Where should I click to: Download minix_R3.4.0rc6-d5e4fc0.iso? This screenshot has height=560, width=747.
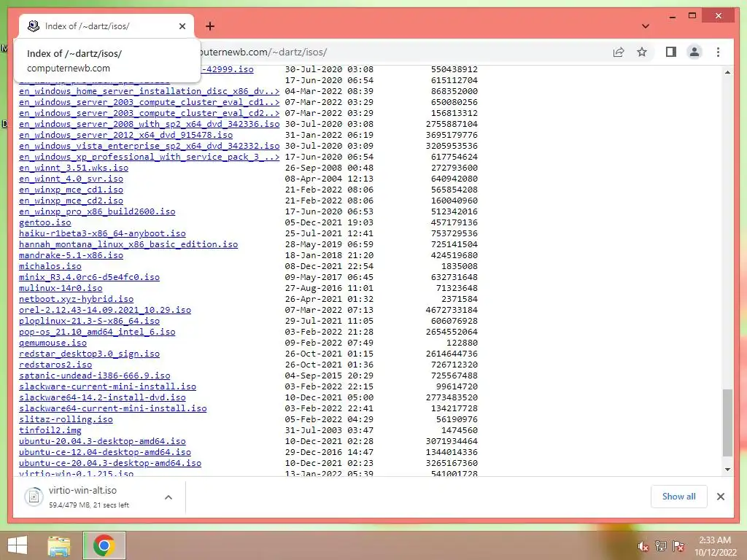tap(89, 277)
